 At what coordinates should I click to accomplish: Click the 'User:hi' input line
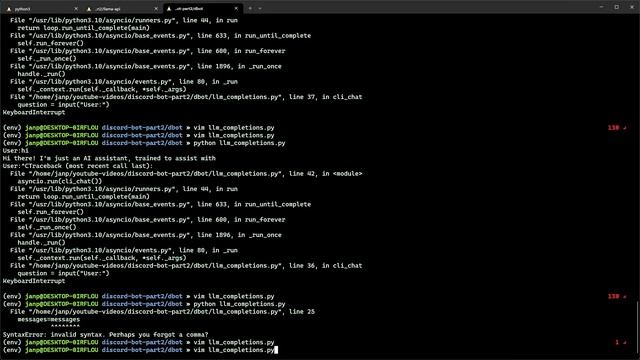pos(16,151)
